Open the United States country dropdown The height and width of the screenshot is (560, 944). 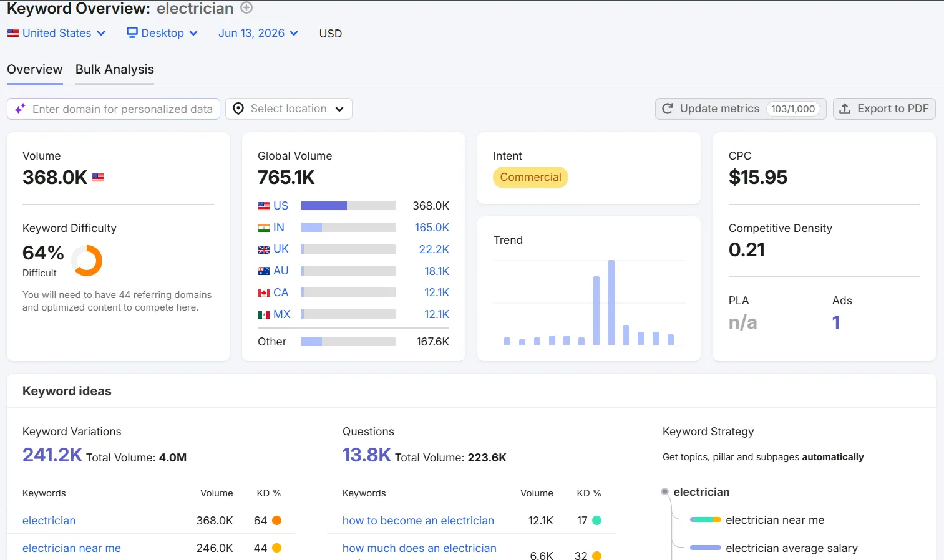56,33
